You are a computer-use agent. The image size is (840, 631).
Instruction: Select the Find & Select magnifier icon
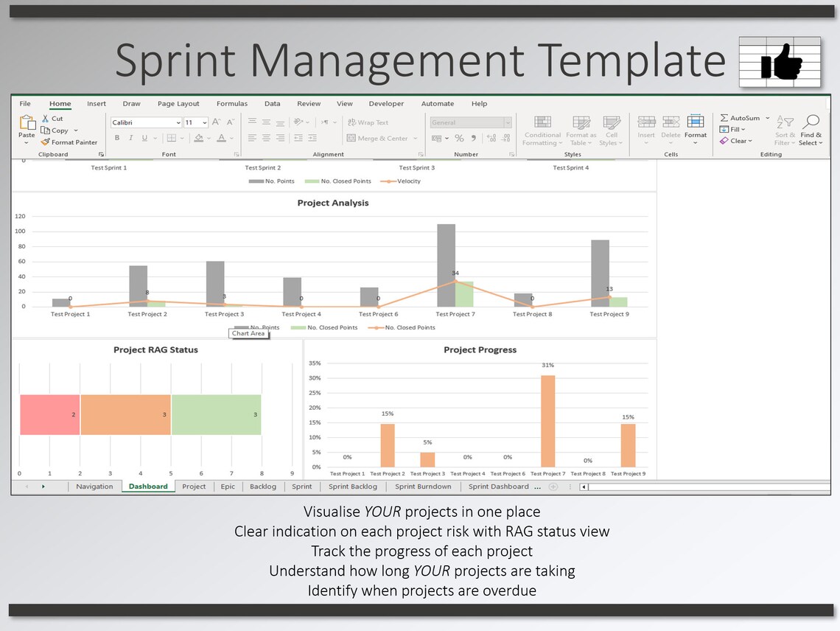811,121
